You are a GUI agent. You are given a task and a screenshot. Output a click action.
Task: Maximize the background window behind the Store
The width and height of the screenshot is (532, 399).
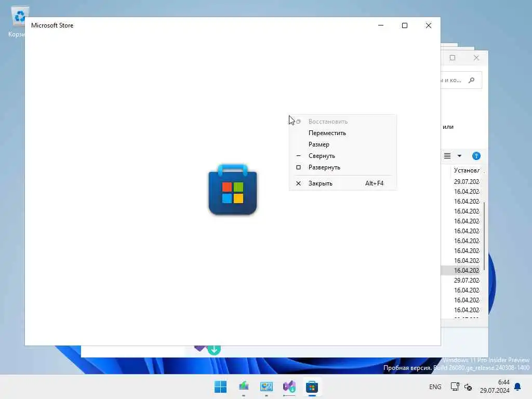[453, 58]
